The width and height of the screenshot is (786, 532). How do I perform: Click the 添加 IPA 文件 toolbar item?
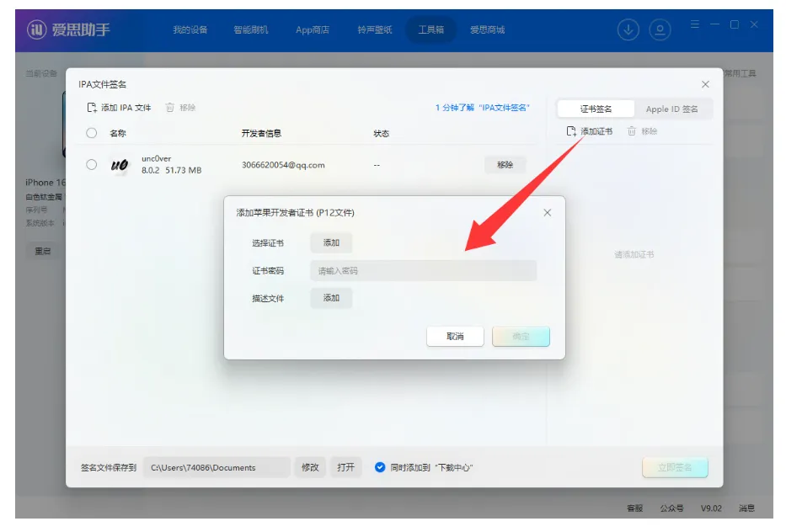pos(119,108)
